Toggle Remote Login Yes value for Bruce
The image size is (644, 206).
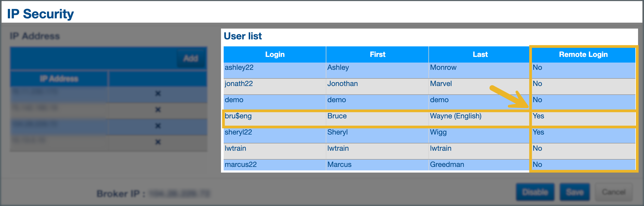tap(538, 116)
